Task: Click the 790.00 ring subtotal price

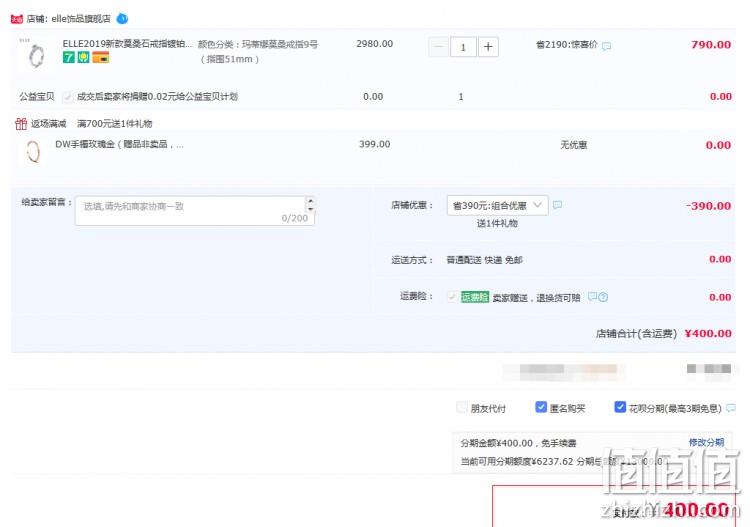Action: point(711,45)
